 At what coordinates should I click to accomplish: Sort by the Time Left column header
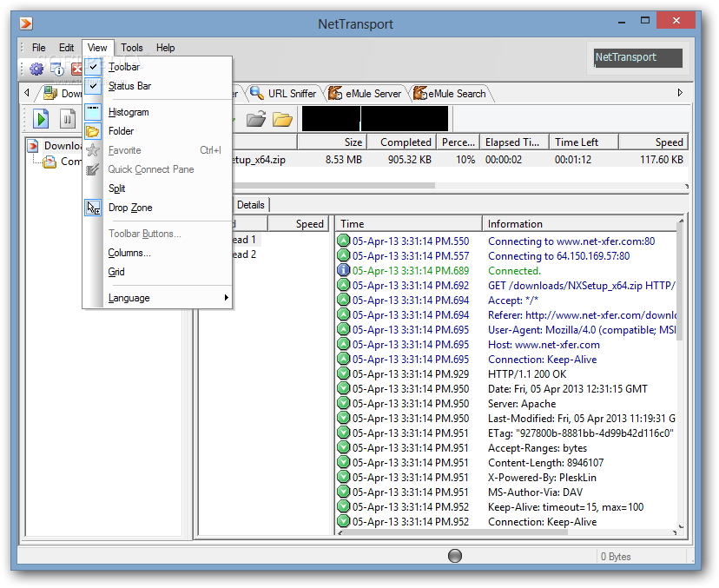pos(584,142)
